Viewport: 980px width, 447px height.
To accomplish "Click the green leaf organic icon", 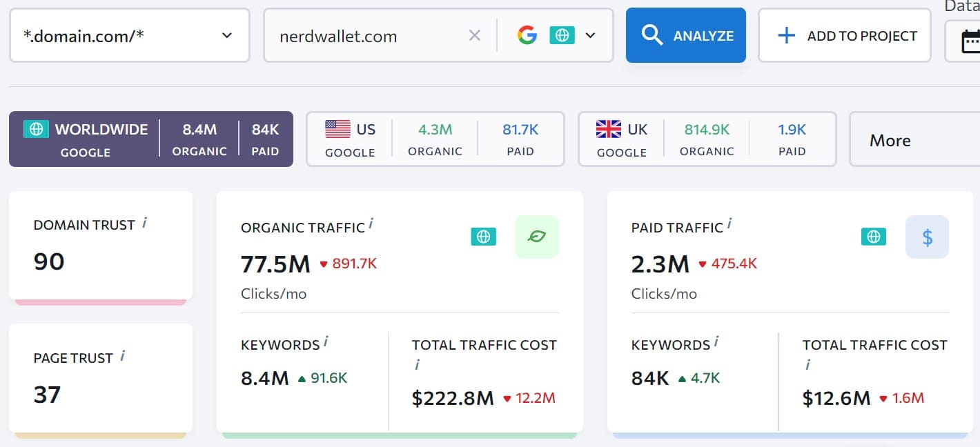I will tap(537, 237).
